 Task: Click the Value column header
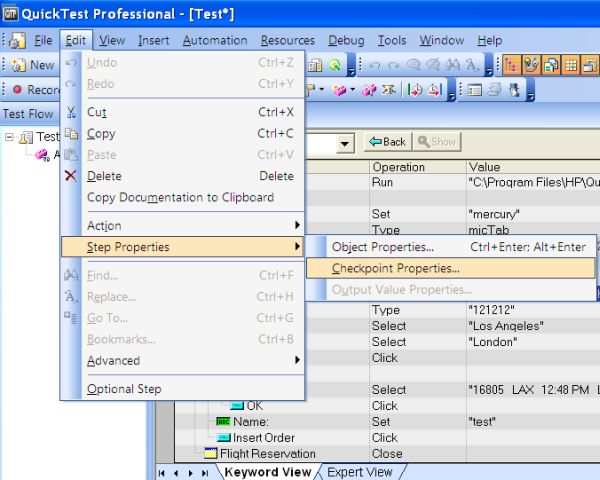point(533,167)
